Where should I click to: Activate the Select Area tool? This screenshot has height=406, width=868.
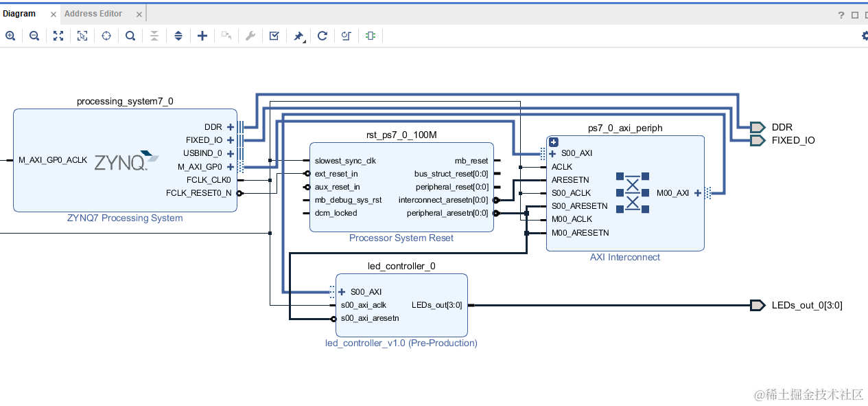(x=82, y=36)
